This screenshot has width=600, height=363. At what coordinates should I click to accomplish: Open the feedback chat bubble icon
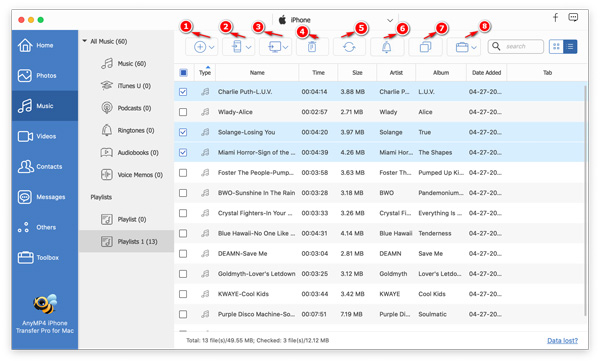click(573, 17)
